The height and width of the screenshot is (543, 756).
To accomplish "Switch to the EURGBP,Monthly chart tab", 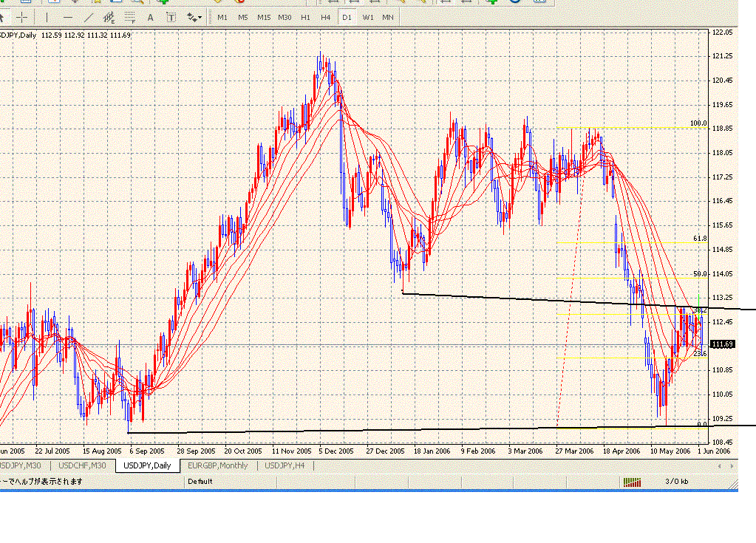I will click(218, 465).
